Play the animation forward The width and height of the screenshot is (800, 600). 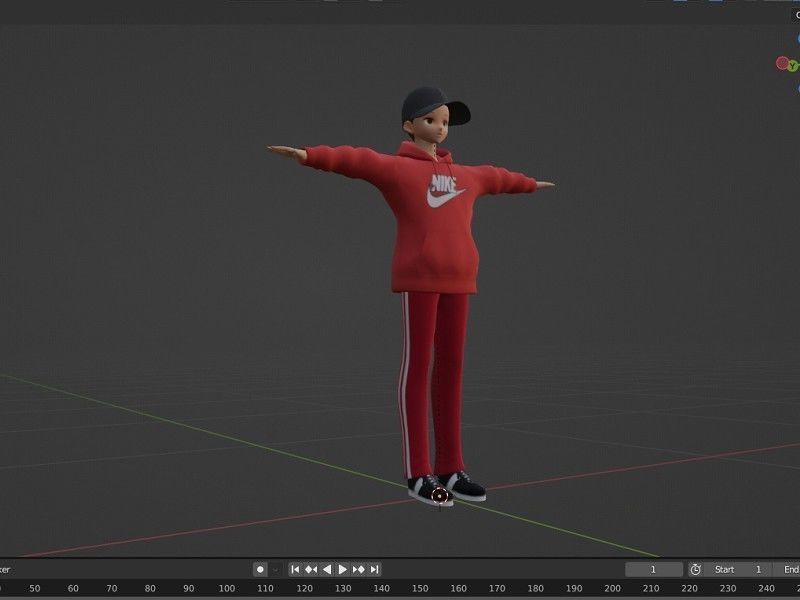(x=343, y=569)
